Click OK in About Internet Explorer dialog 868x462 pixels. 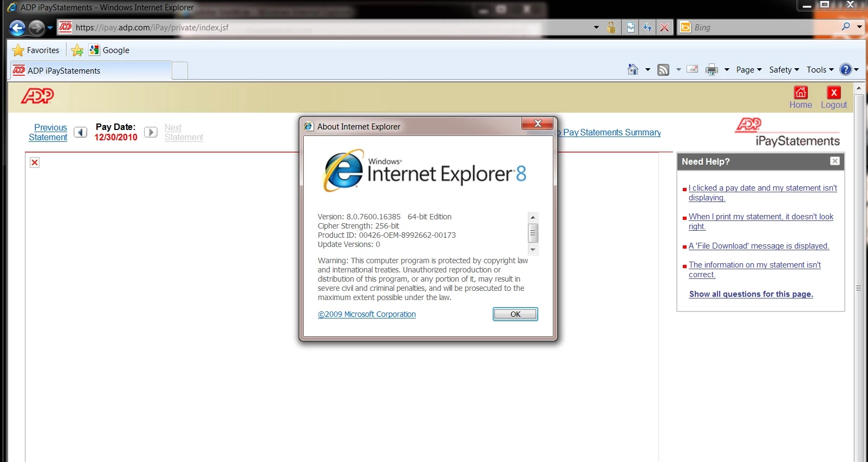click(515, 314)
